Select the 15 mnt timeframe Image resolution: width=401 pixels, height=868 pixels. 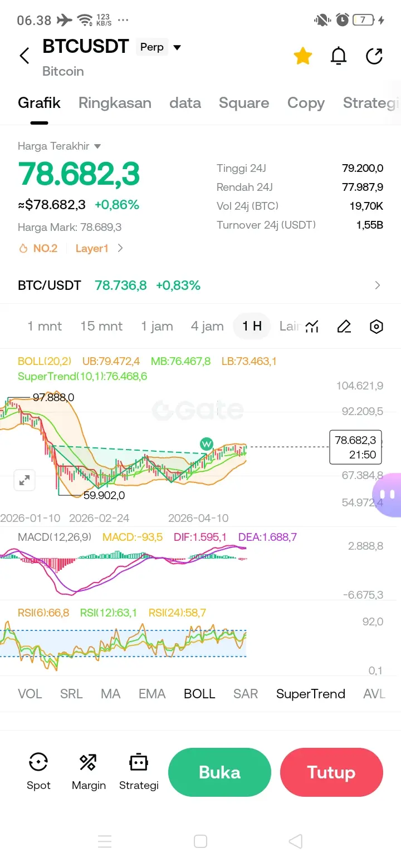101,326
